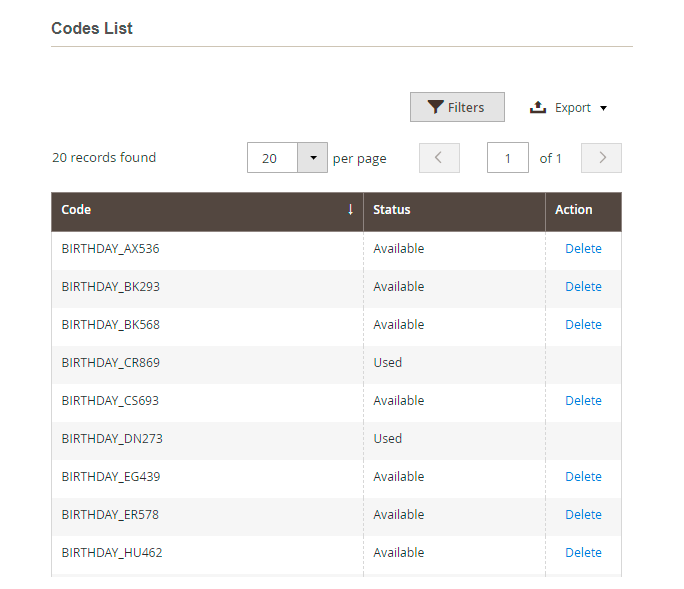The width and height of the screenshot is (684, 589).
Task: Delete code BIRTHDAY_ER578
Action: pos(583,515)
